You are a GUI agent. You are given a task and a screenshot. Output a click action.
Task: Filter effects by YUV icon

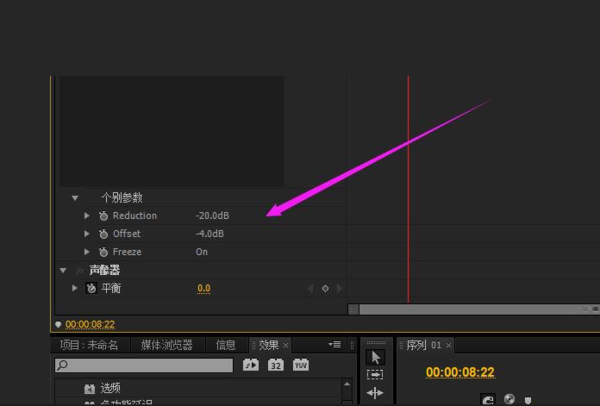pyautogui.click(x=300, y=365)
